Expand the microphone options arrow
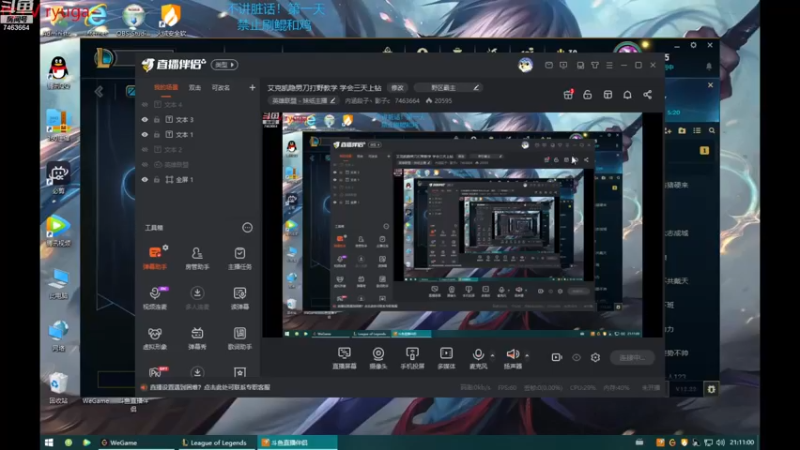Image resolution: width=800 pixels, height=450 pixels. [492, 355]
